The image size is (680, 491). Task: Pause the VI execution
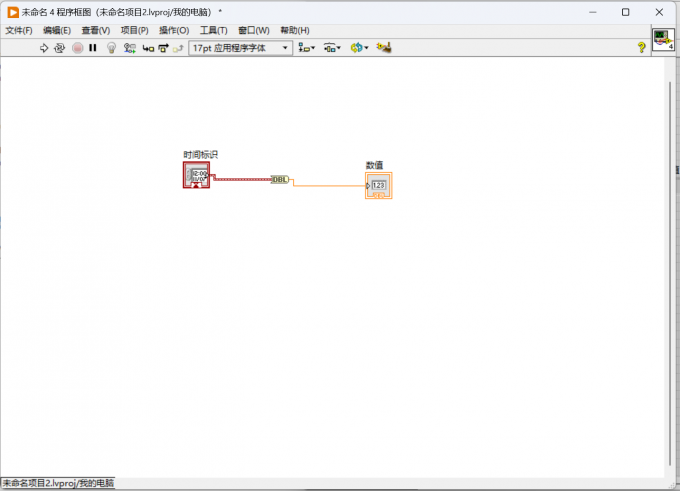93,48
